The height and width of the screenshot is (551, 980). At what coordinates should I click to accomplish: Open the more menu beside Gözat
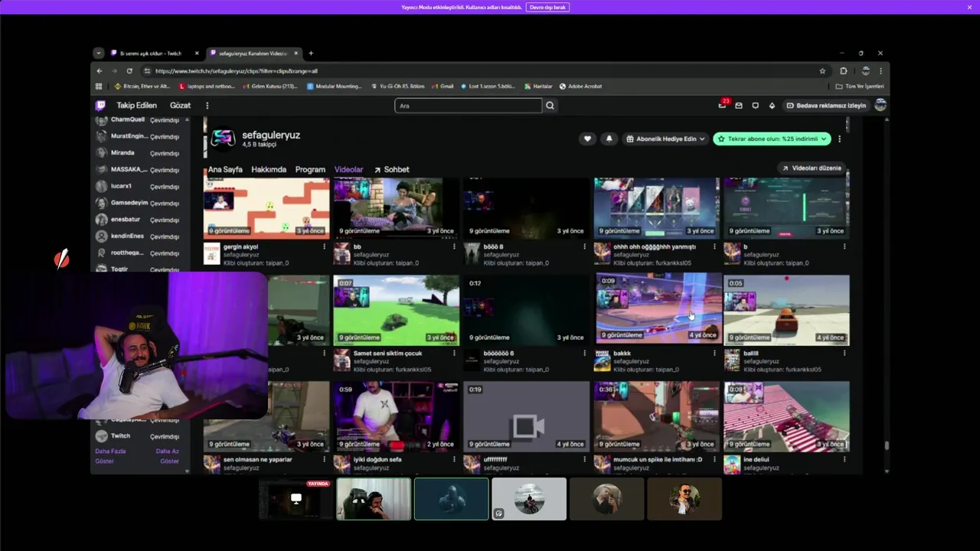[x=207, y=106]
